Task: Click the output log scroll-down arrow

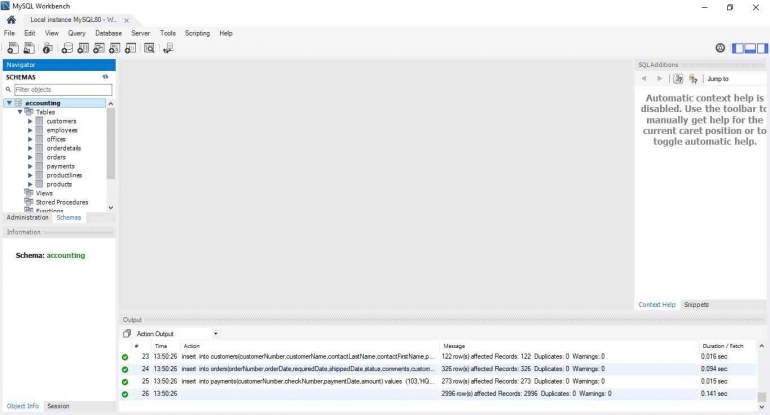Action: point(761,407)
